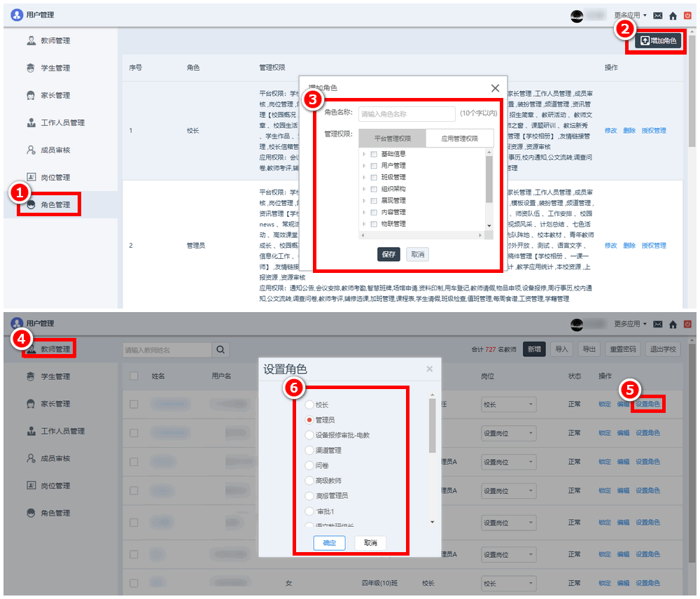Open the 更多应用 dropdown in upper header
The width and height of the screenshot is (700, 599).
(x=630, y=15)
